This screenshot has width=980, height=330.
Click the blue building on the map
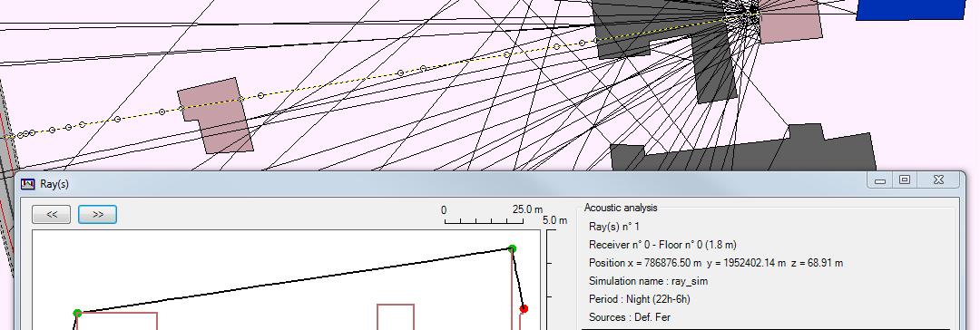click(911, 9)
